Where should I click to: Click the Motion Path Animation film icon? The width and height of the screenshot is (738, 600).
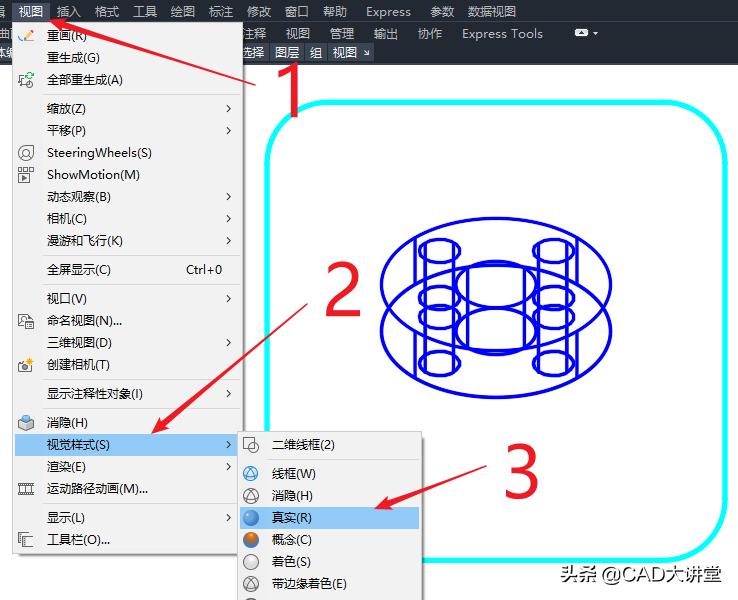pos(26,489)
